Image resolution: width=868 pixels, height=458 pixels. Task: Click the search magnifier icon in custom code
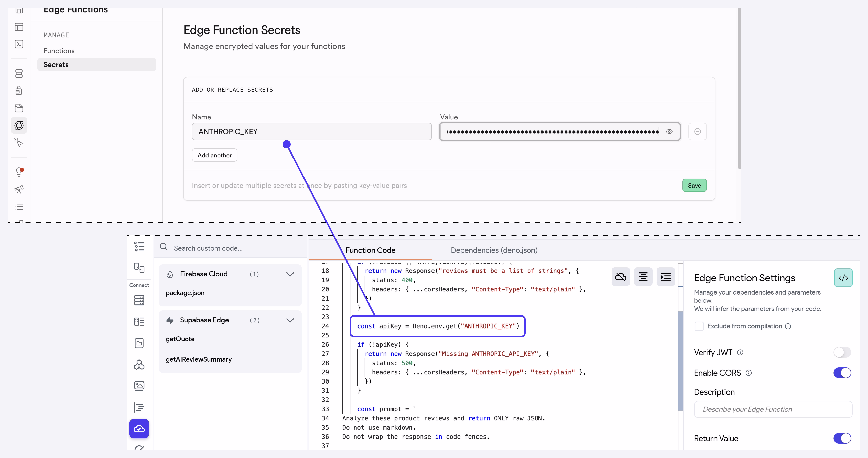click(164, 247)
